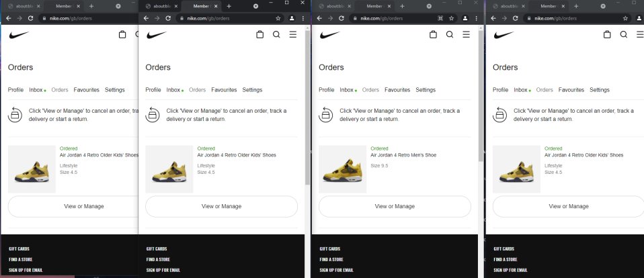The height and width of the screenshot is (278, 644).
Task: Open the Chrome profile icon in the second window
Action: (292, 18)
